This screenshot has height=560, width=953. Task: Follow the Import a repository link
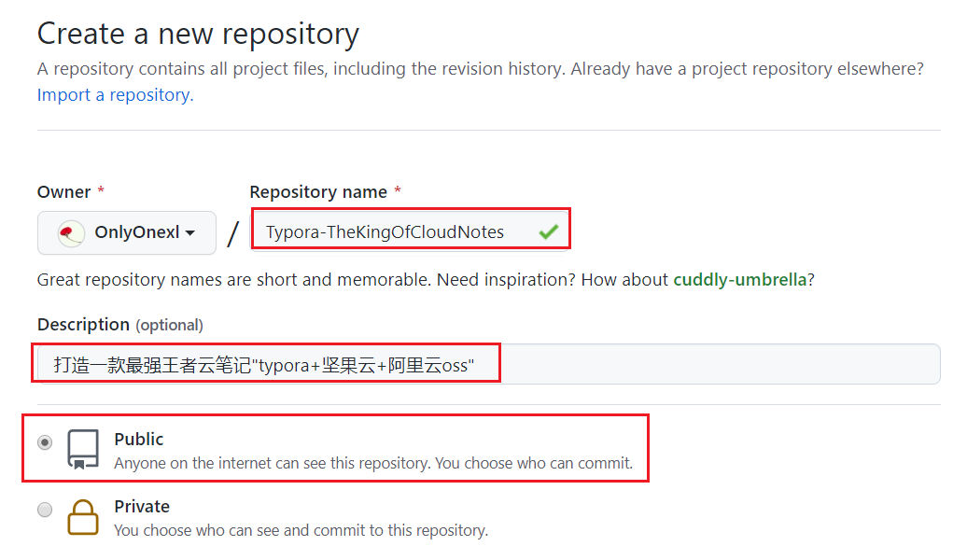tap(115, 95)
